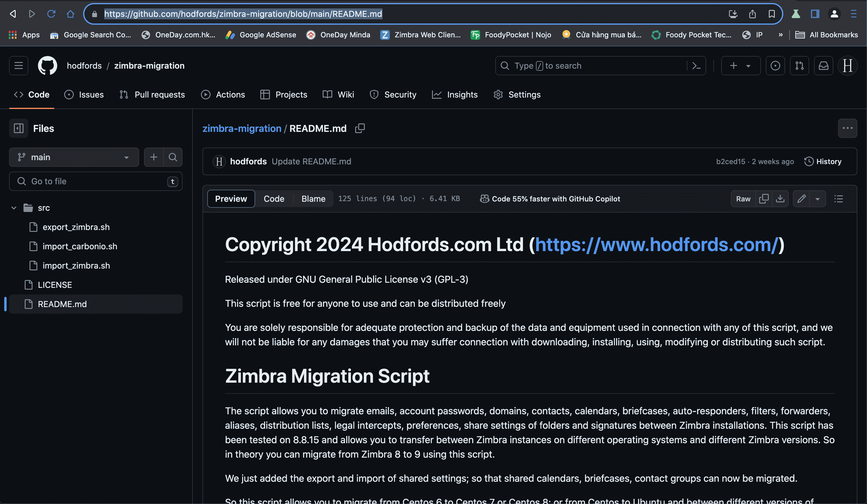
Task: Open the Issues icon in GitHub header
Action: point(775,66)
